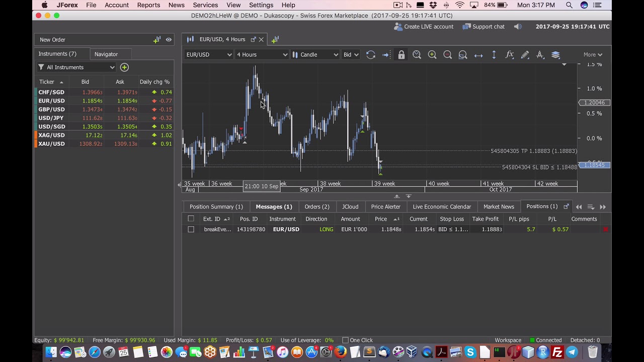Toggle the New Order panel eye icon
644x362 pixels.
169,39
